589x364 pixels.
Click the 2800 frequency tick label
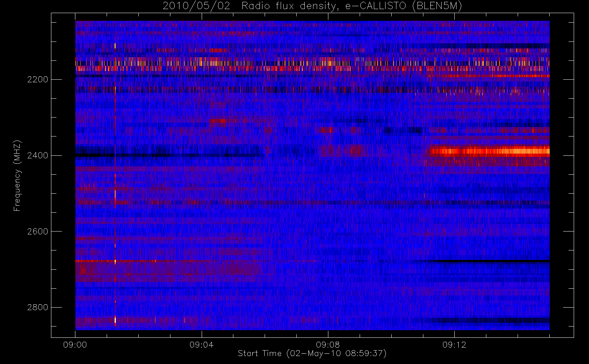tap(37, 308)
